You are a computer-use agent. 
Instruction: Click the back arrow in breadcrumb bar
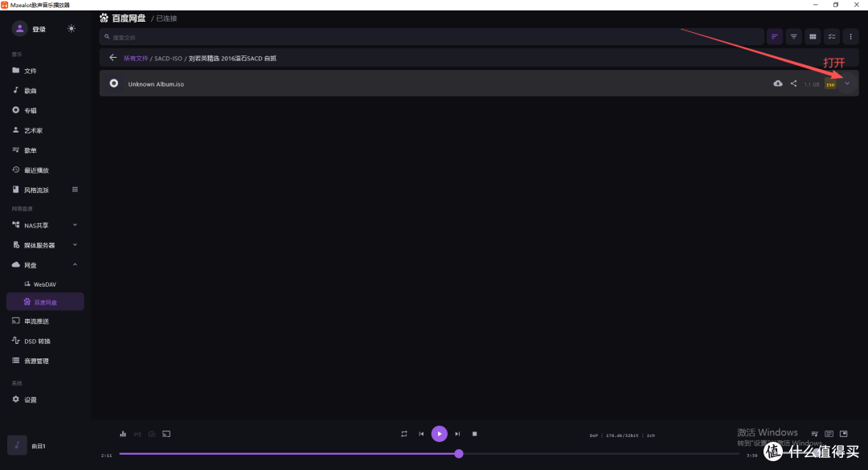[x=113, y=58]
